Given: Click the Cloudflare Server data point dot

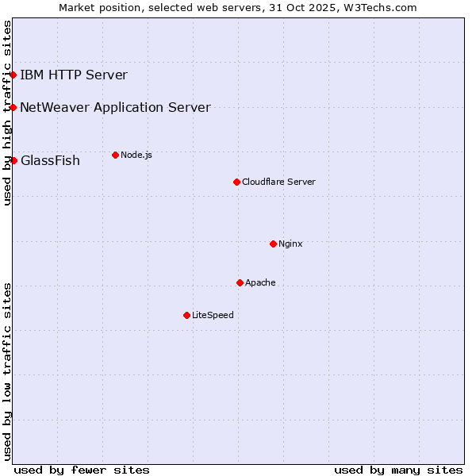Looking at the screenshot, I should [x=236, y=182].
